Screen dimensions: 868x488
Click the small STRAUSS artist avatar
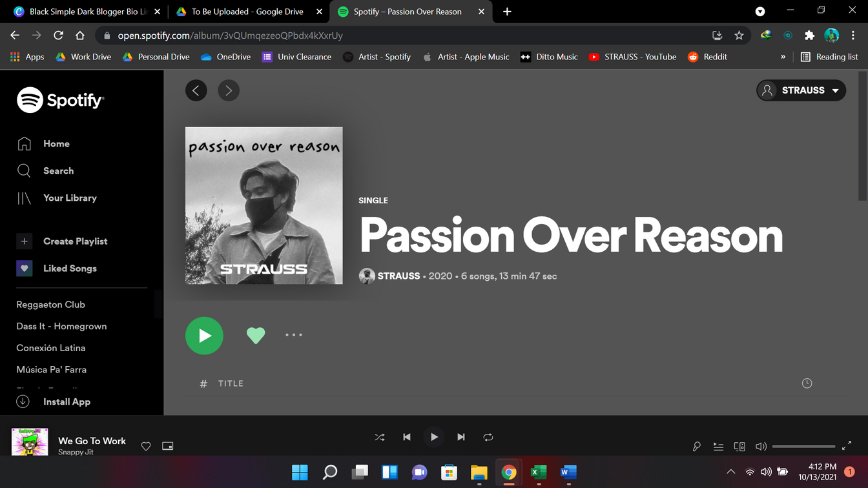pyautogui.click(x=367, y=276)
